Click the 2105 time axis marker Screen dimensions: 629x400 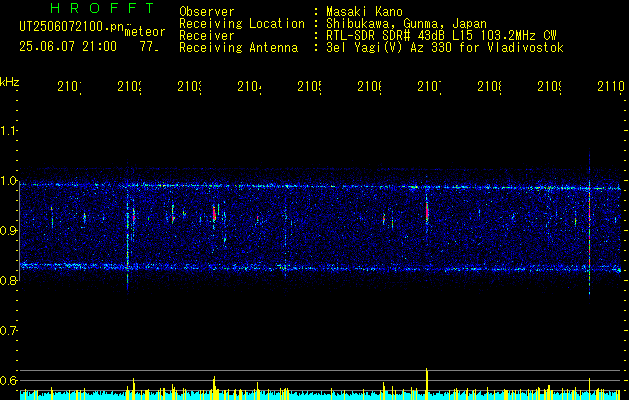click(x=309, y=87)
